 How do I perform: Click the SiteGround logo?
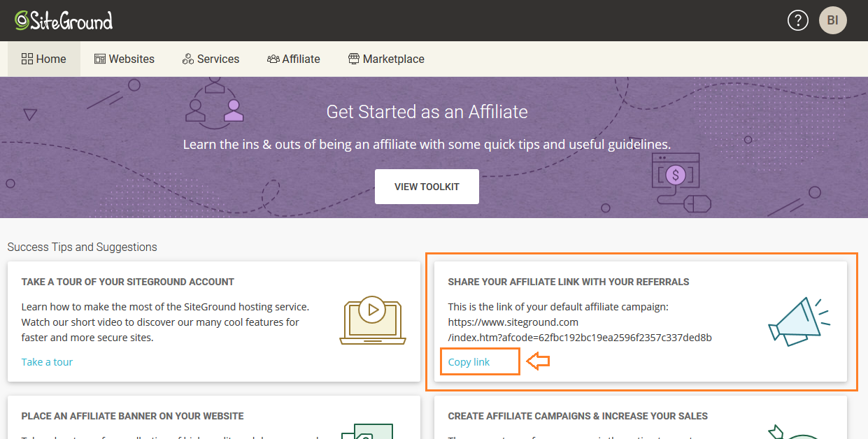(64, 20)
